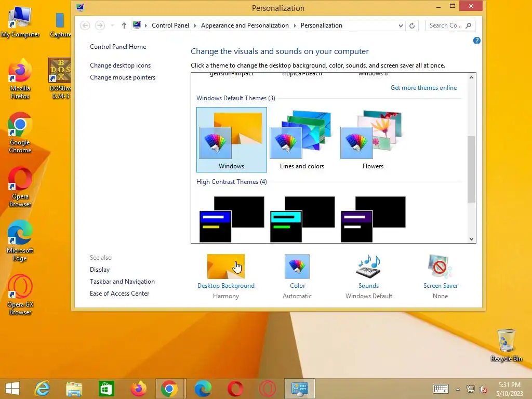Open Microsoft Edge from the taskbar
The width and height of the screenshot is (532, 399).
tap(203, 389)
